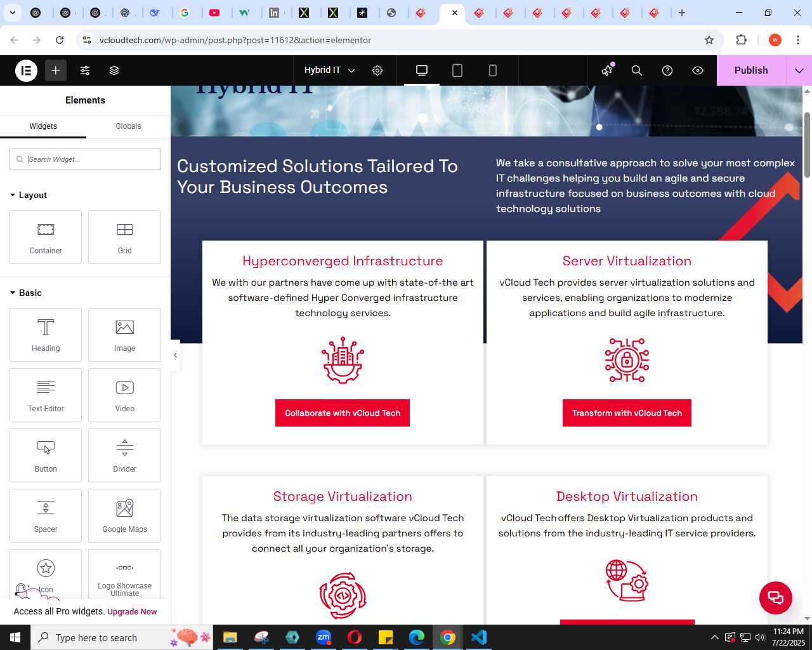Collapse the Basic section

point(26,293)
